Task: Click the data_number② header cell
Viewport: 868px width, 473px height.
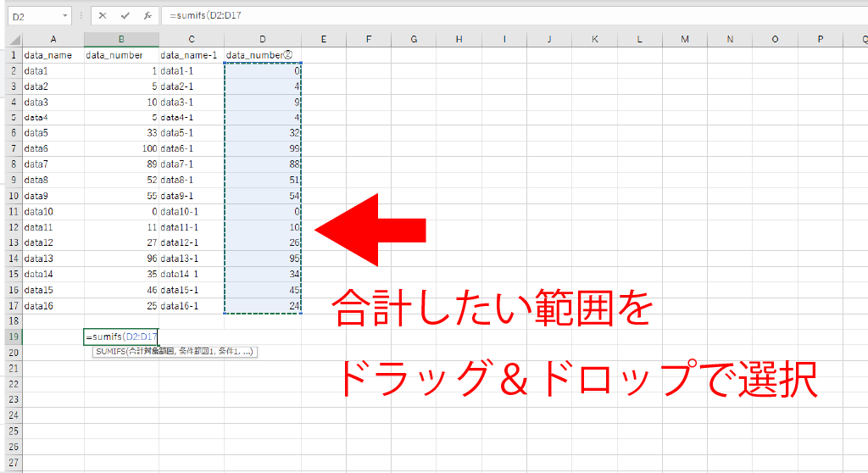Action: 263,55
